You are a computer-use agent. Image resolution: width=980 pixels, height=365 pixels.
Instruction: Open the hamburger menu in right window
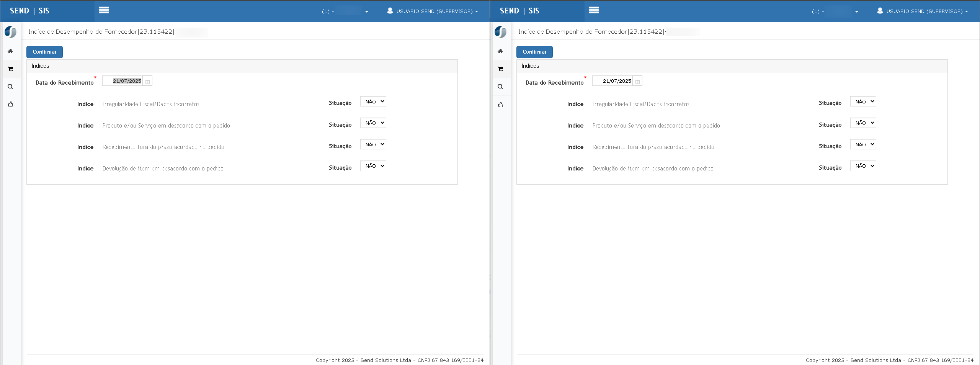pyautogui.click(x=594, y=10)
